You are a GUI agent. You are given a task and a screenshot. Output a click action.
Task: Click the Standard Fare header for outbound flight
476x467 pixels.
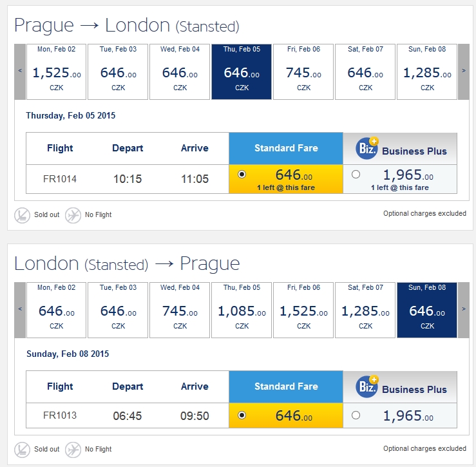tap(286, 148)
